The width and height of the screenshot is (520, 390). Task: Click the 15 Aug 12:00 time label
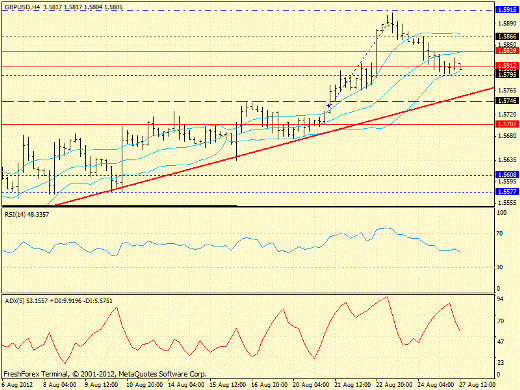[x=228, y=385]
